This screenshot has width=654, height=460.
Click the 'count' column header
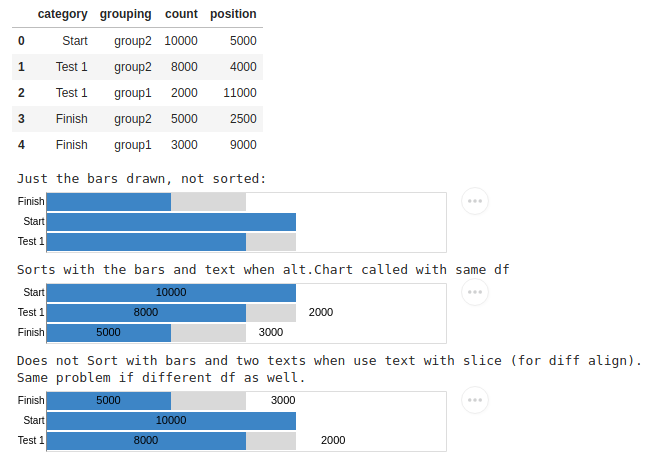pyautogui.click(x=181, y=14)
